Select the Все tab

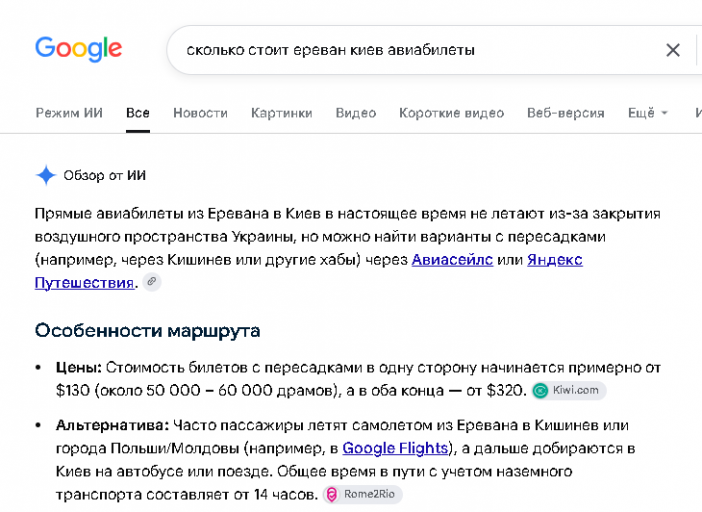click(137, 113)
